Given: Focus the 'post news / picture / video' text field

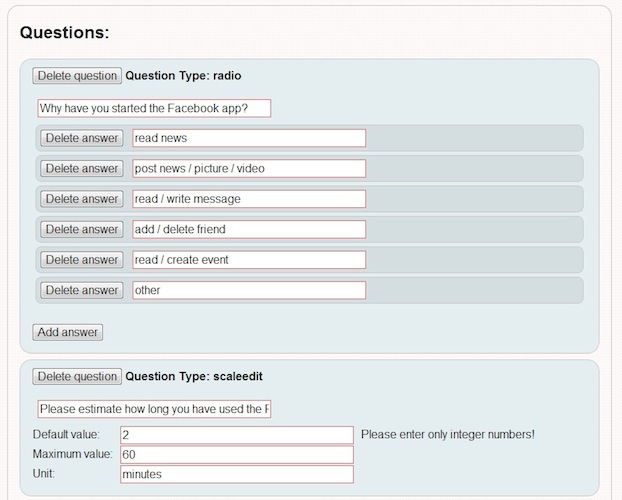Looking at the screenshot, I should point(249,168).
